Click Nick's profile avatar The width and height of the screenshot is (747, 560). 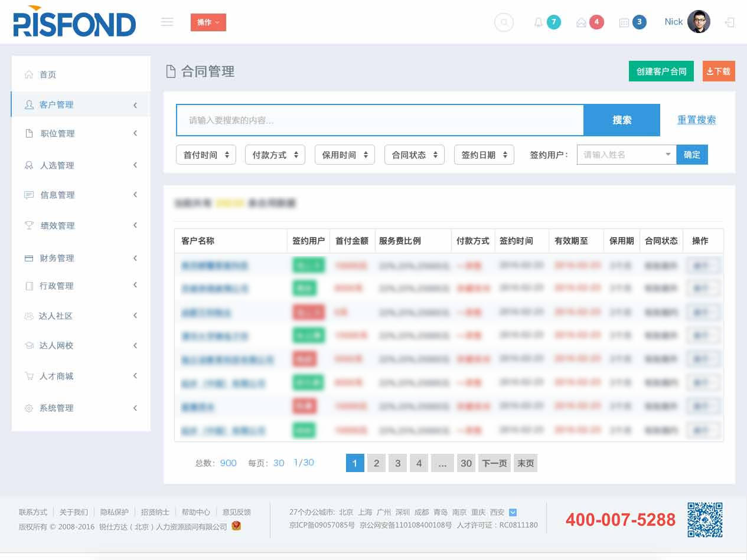point(699,22)
